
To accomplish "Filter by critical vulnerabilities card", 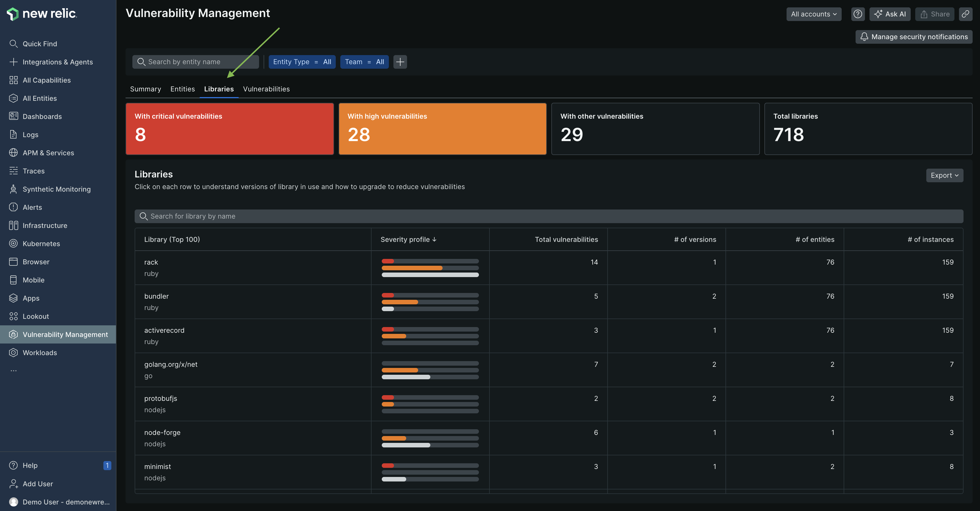I will click(x=230, y=129).
